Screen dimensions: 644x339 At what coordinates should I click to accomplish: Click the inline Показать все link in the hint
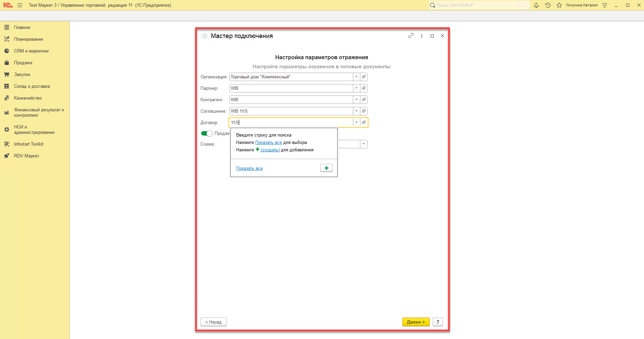point(269,143)
